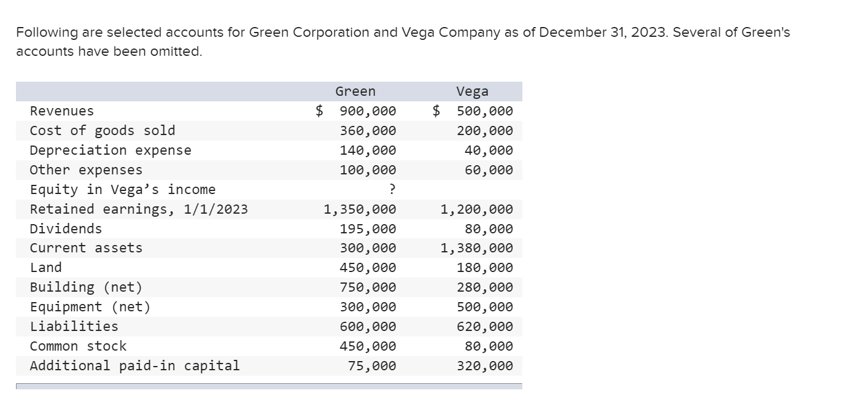Click the Depreciation expense row label
Image resolution: width=868 pixels, height=393 pixels.
tap(110, 150)
